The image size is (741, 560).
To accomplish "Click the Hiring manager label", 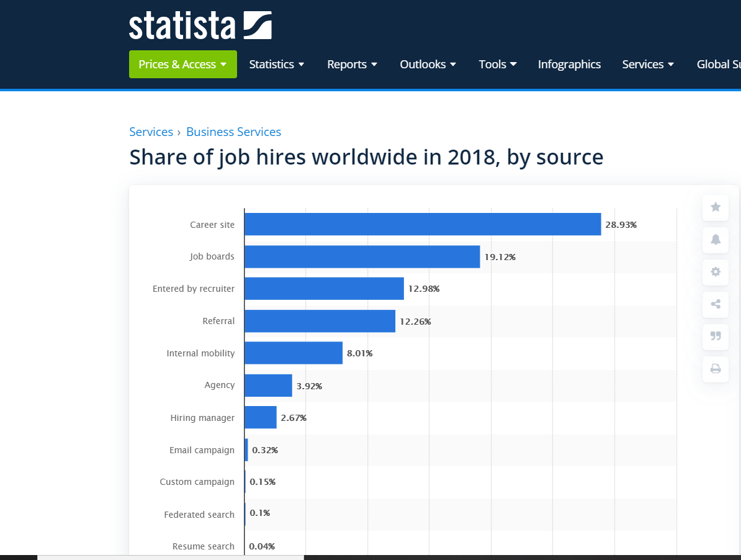I will click(x=202, y=418).
